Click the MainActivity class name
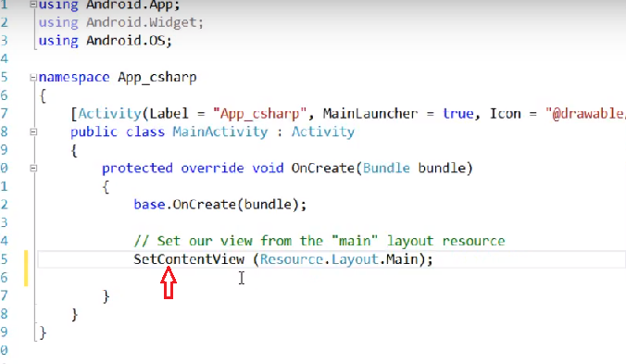The height and width of the screenshot is (364, 626). point(220,132)
